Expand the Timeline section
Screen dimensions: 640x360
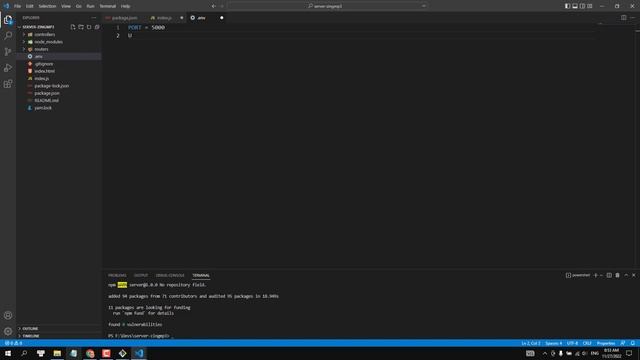click(31, 336)
